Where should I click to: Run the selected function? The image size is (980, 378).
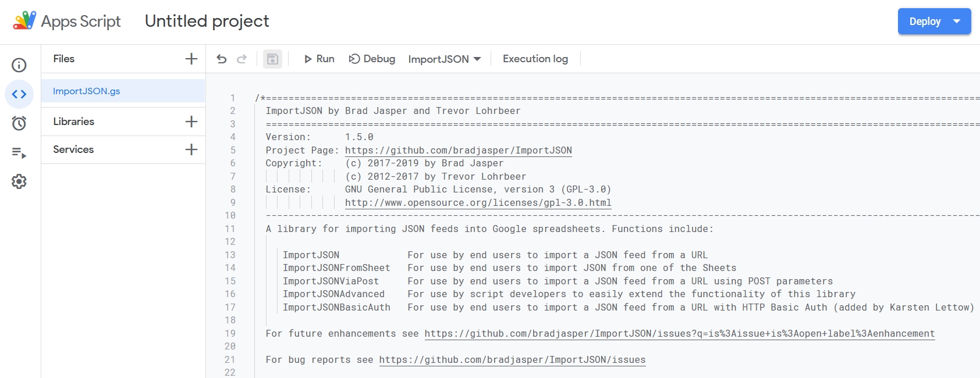[319, 59]
